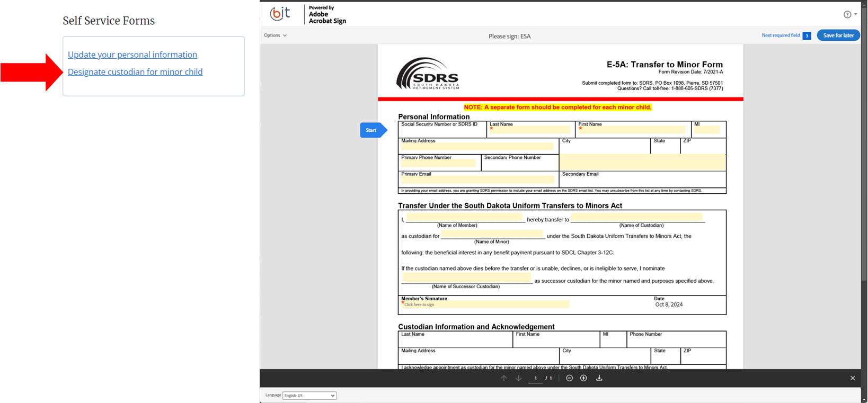Click the First Name field in Personal Information
The width and height of the screenshot is (868, 403).
pyautogui.click(x=632, y=130)
